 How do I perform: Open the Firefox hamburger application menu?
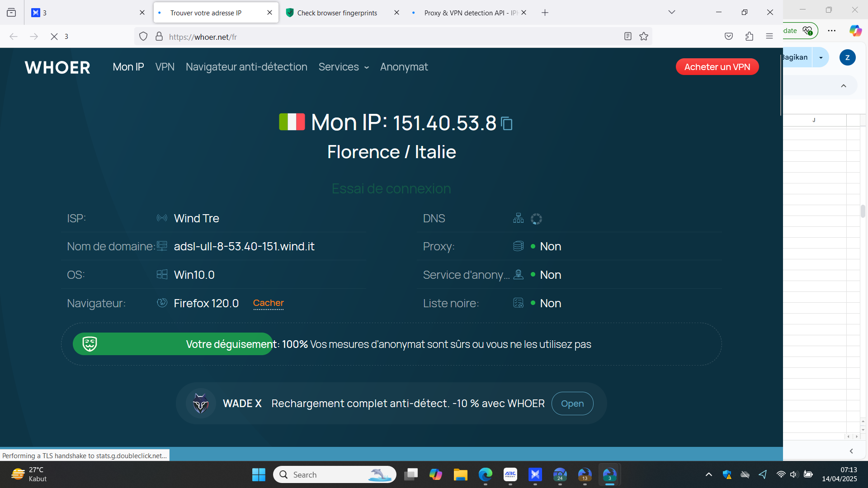769,37
